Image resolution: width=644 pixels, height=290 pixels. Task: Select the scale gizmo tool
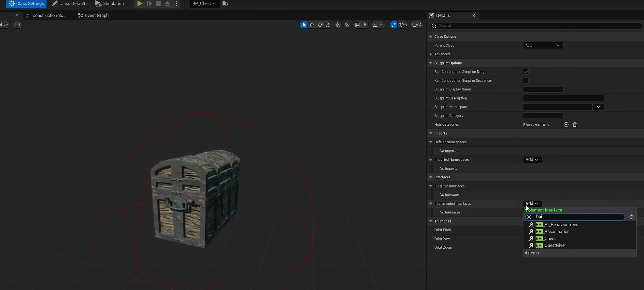(328, 25)
